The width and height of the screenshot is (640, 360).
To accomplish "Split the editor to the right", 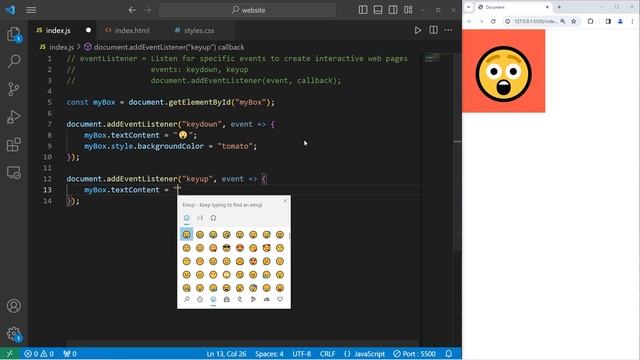I will (433, 30).
